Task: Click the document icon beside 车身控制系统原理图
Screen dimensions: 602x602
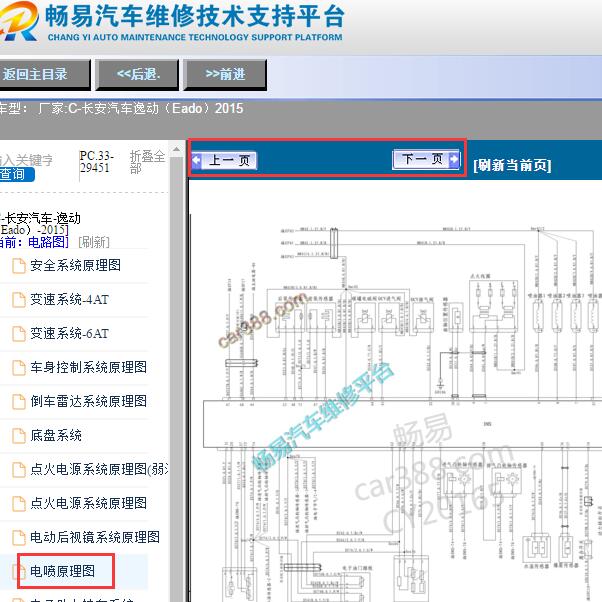Action: click(x=18, y=368)
